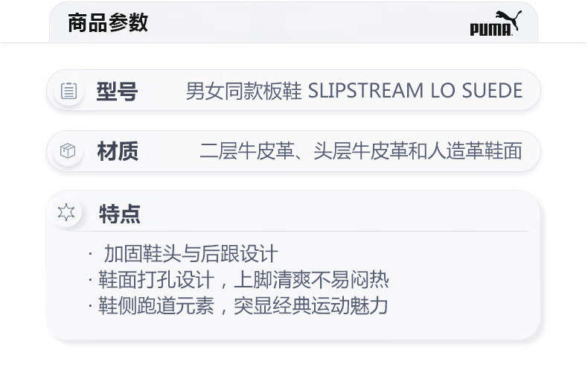Click the 型号 label
Image resolution: width=588 pixels, height=379 pixels.
[117, 92]
